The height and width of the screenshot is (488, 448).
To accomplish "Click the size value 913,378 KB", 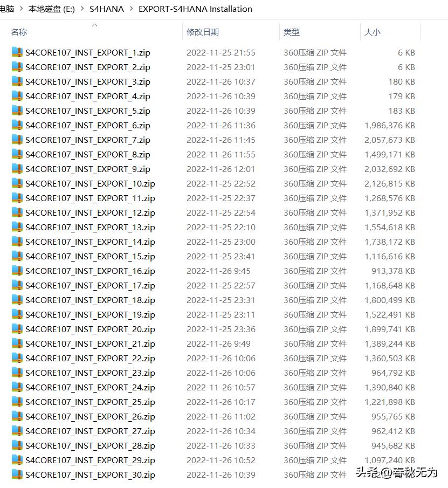I will (x=393, y=271).
